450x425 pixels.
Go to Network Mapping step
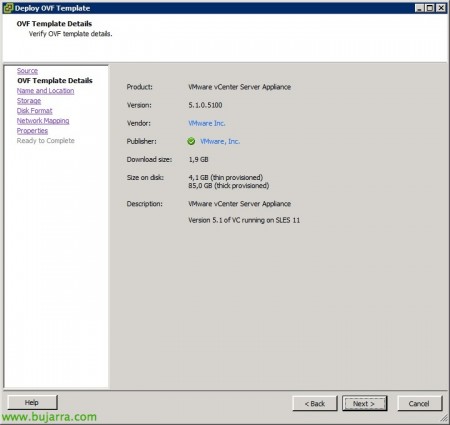pyautogui.click(x=43, y=121)
